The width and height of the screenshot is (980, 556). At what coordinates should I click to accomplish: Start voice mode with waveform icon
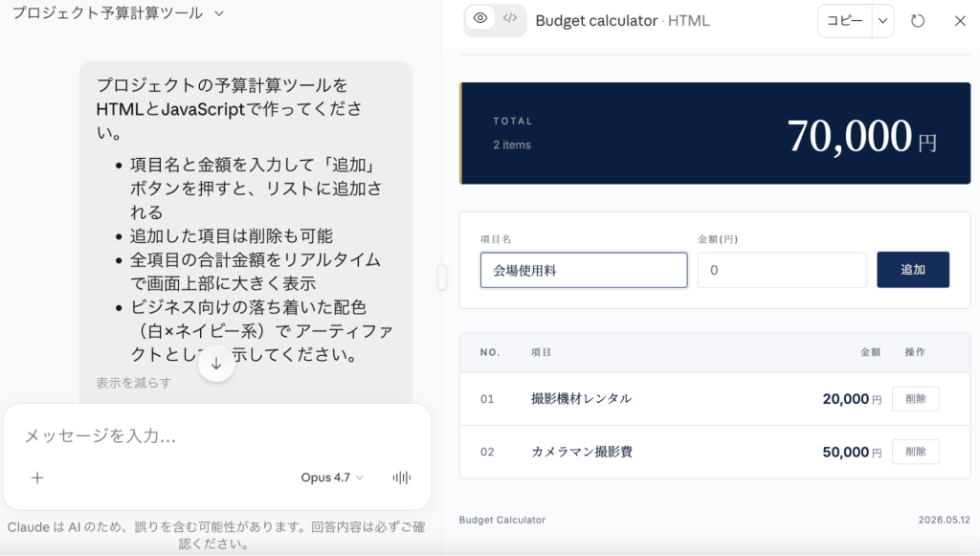(402, 478)
